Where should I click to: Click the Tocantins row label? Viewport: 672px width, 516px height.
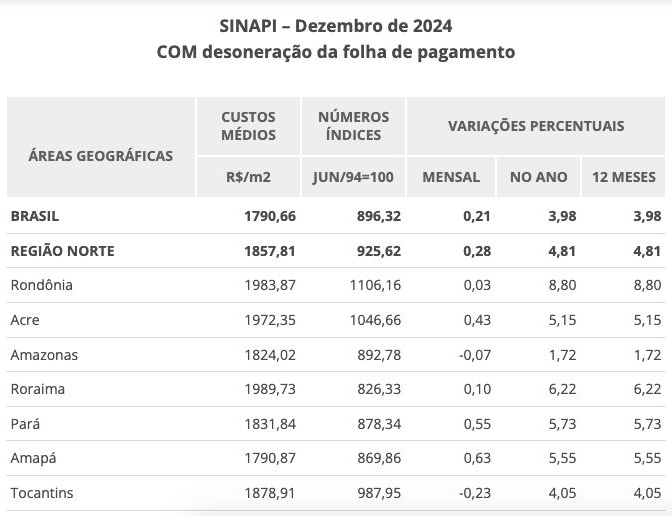(x=42, y=493)
